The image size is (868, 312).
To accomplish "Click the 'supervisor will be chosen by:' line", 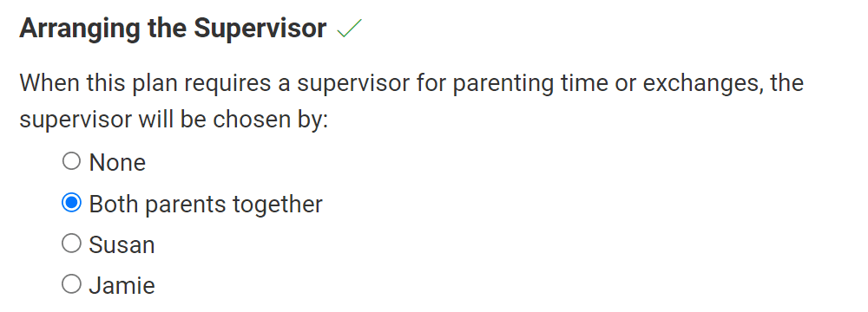I will tap(174, 120).
